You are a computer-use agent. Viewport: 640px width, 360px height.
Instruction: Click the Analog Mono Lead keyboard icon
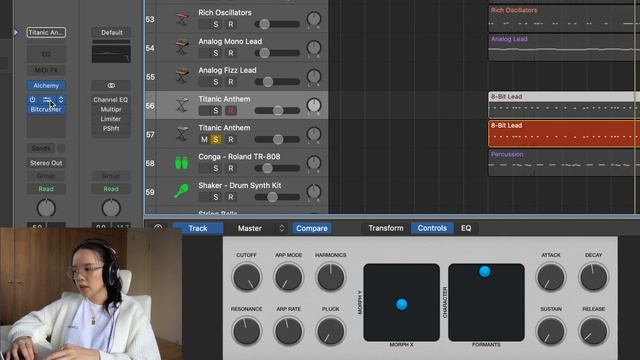pos(182,48)
